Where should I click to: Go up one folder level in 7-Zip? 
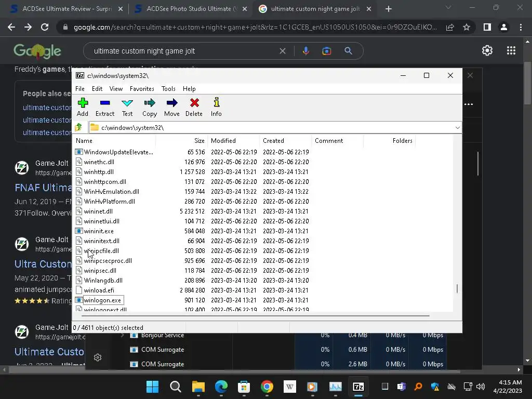79,127
